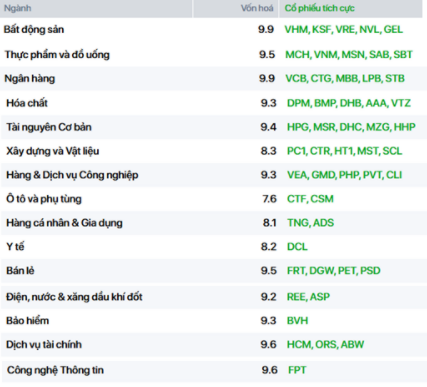Click stocks TNG, ADS
Image resolution: width=427 pixels, height=387 pixels.
coord(310,223)
